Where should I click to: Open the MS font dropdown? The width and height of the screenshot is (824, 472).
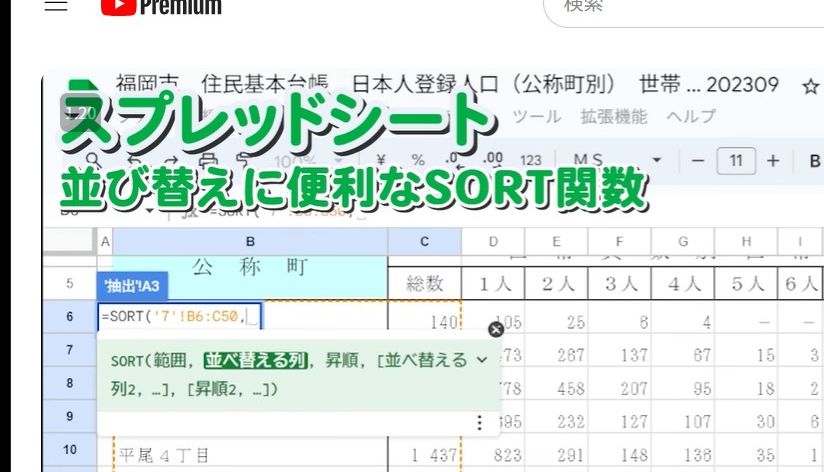[616, 161]
